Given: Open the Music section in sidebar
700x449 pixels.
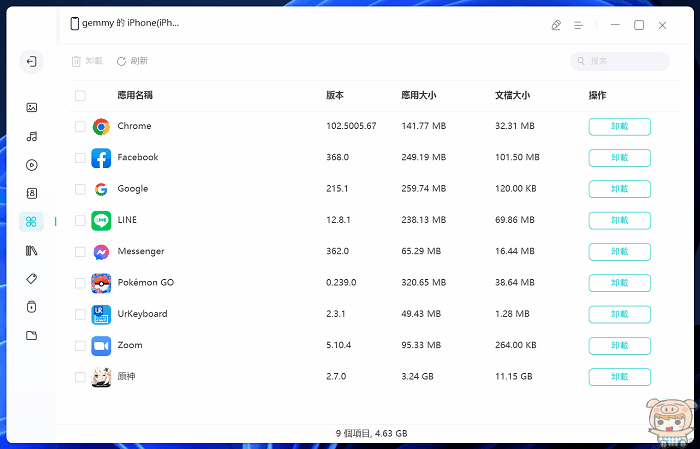Looking at the screenshot, I should [32, 137].
